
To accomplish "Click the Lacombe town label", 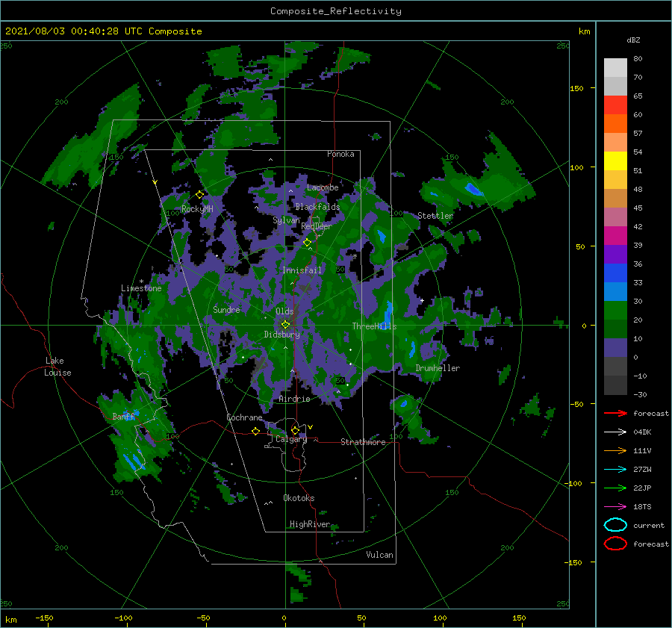I will (x=323, y=187).
